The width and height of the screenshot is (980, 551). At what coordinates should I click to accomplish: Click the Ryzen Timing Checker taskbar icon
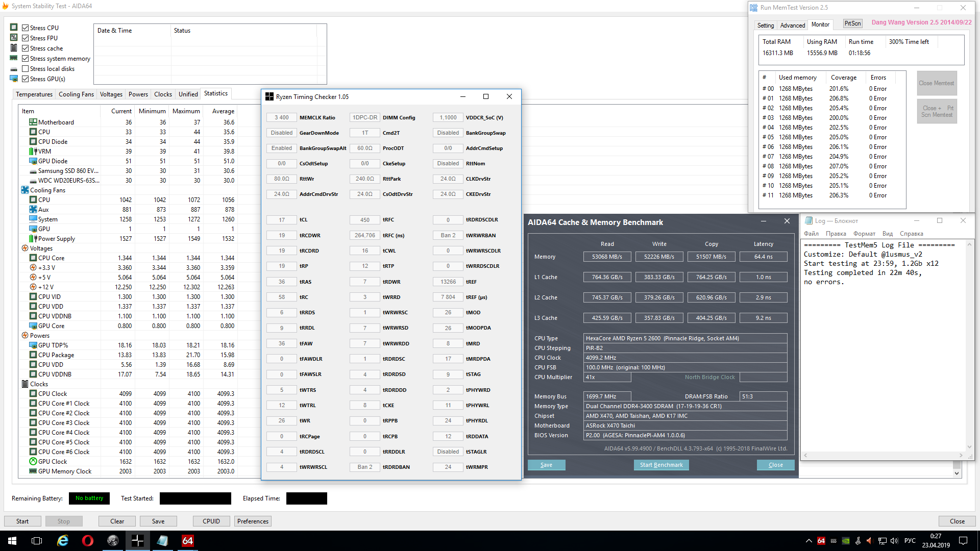(x=138, y=541)
